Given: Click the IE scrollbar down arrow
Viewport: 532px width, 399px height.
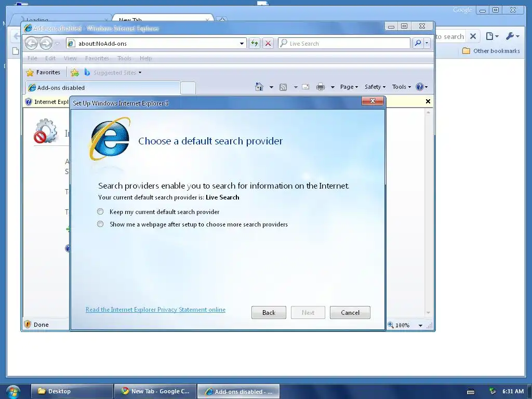Looking at the screenshot, I should pos(428,312).
